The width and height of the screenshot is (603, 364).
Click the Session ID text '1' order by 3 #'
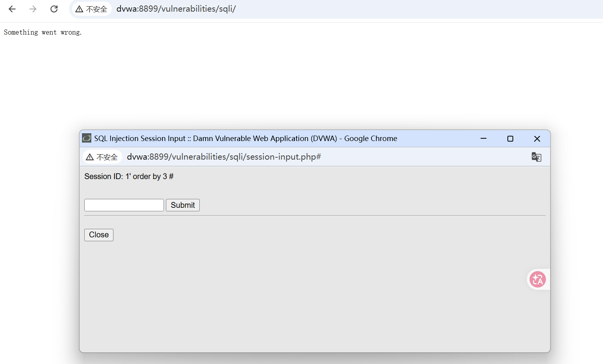coord(149,176)
